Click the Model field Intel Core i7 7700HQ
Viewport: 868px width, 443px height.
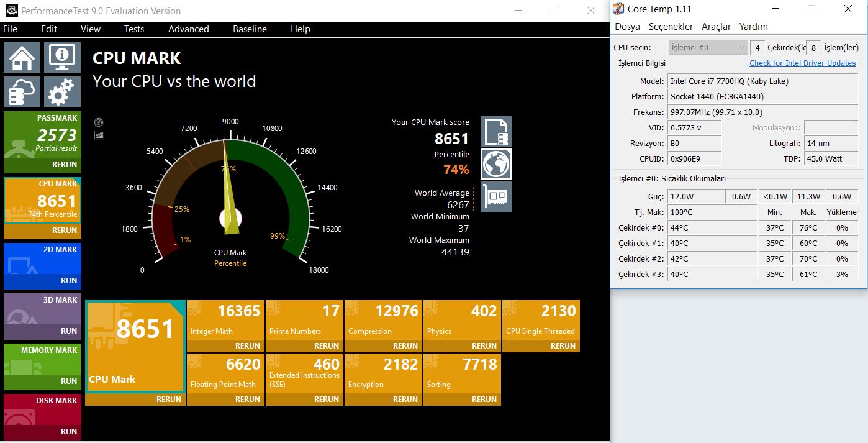click(763, 81)
